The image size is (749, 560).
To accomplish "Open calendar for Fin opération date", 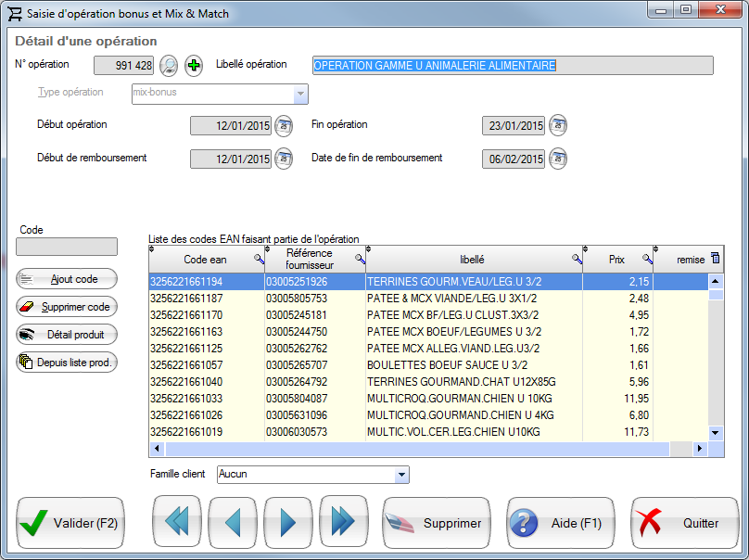I will tap(557, 125).
